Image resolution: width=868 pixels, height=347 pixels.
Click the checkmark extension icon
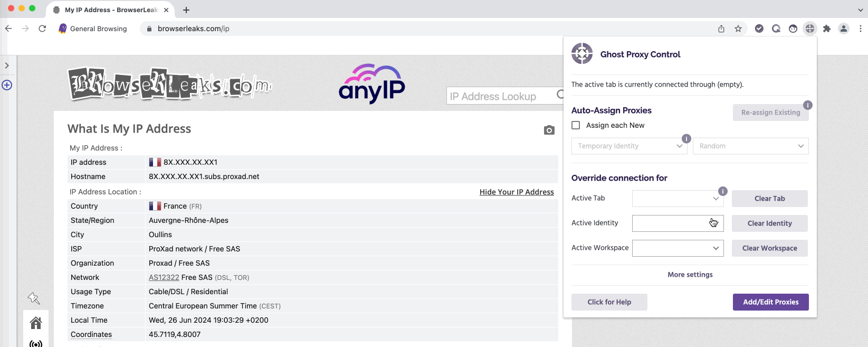(759, 29)
